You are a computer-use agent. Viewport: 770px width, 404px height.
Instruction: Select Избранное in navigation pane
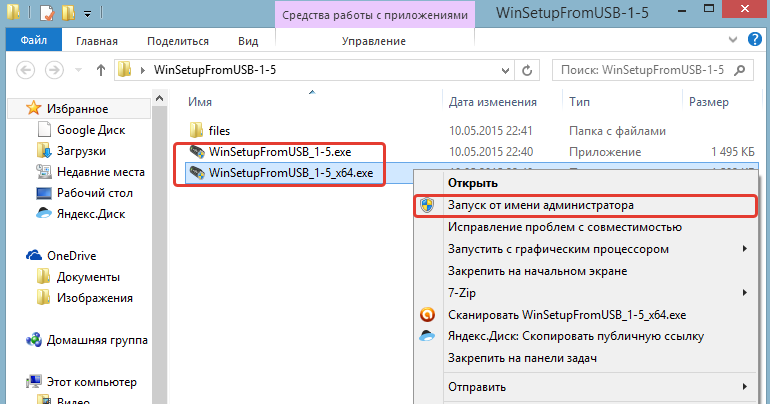[78, 109]
